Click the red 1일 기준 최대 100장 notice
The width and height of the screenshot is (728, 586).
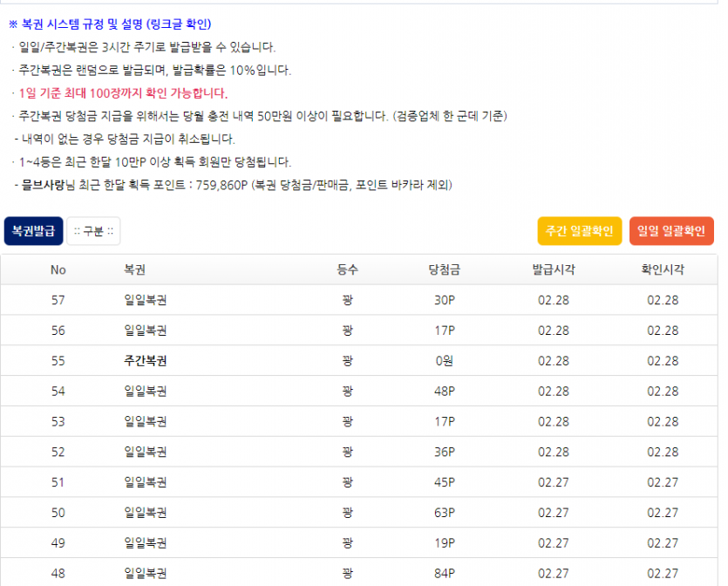click(123, 93)
